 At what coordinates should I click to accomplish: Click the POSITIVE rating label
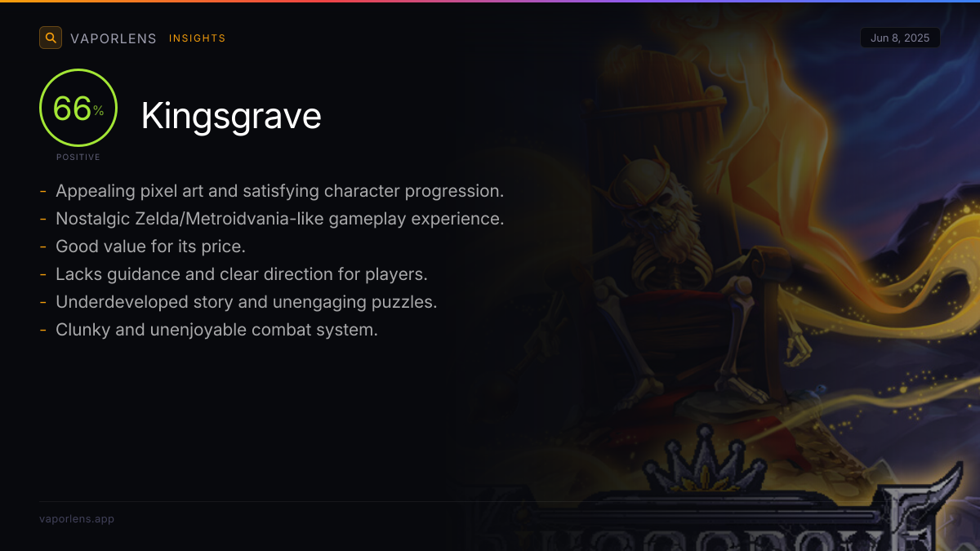coord(78,157)
